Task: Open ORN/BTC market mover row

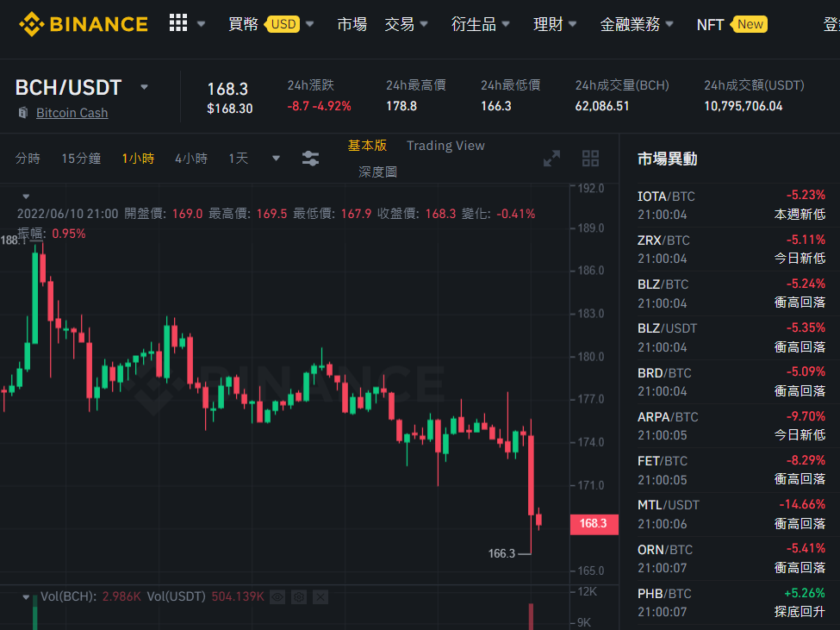Action: tap(731, 558)
